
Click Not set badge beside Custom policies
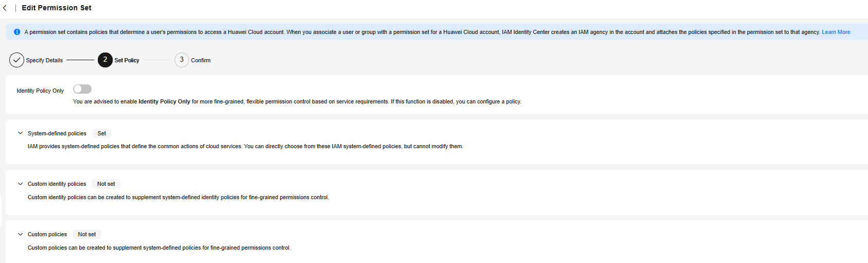pyautogui.click(x=87, y=234)
